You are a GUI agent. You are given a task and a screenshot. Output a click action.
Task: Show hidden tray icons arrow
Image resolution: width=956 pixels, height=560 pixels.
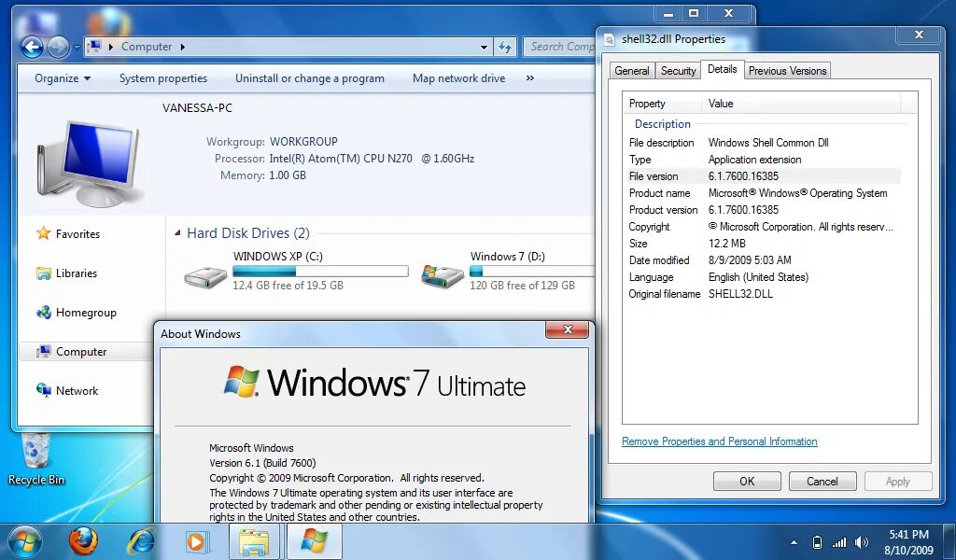(794, 541)
